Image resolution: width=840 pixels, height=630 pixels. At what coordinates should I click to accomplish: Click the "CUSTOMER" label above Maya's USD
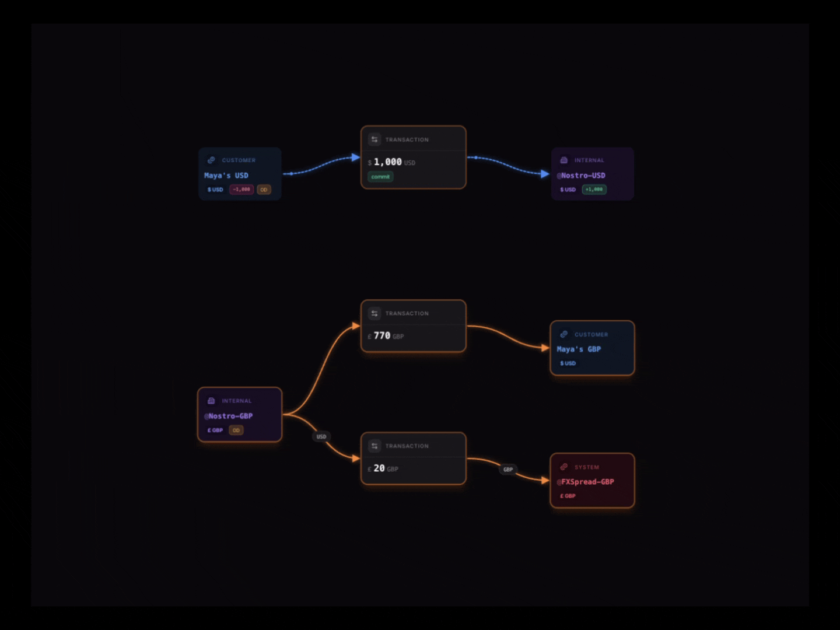click(239, 160)
